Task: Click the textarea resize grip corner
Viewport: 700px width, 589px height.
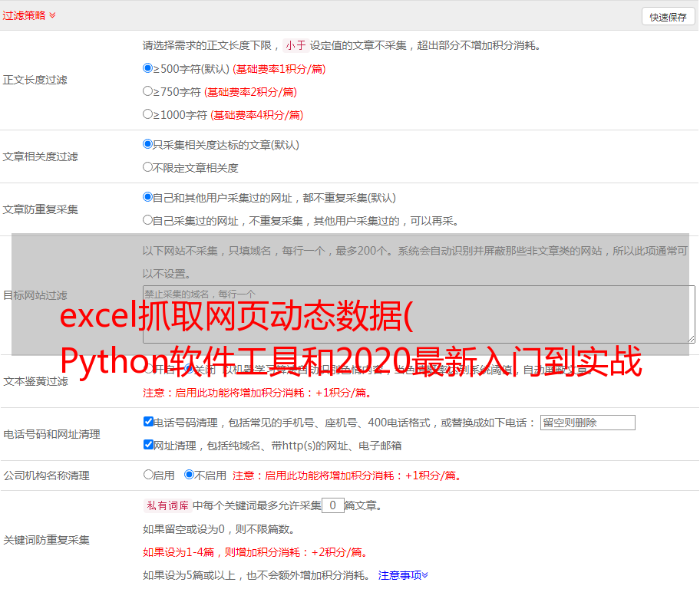Action: pos(692,340)
